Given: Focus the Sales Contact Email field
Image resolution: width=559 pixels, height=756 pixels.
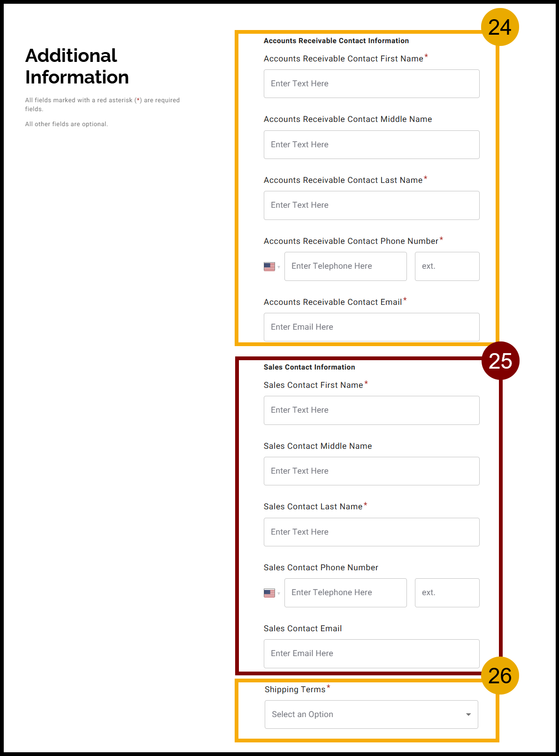Looking at the screenshot, I should point(371,653).
